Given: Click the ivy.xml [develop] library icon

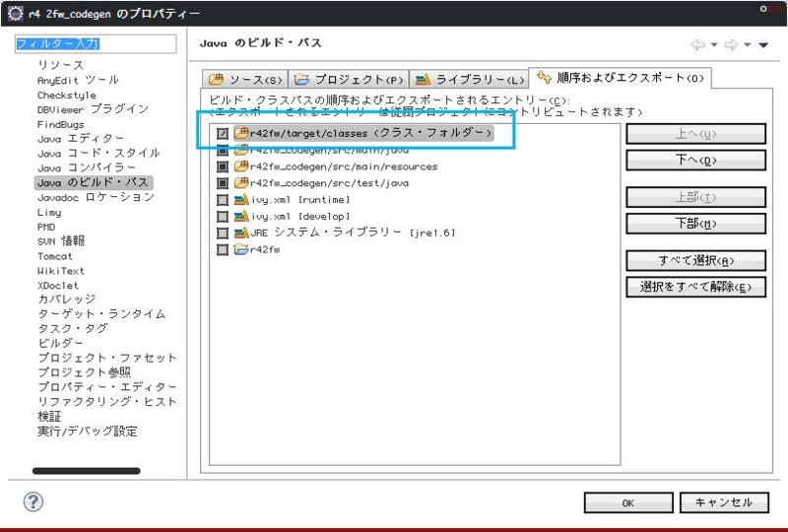Looking at the screenshot, I should click(241, 216).
